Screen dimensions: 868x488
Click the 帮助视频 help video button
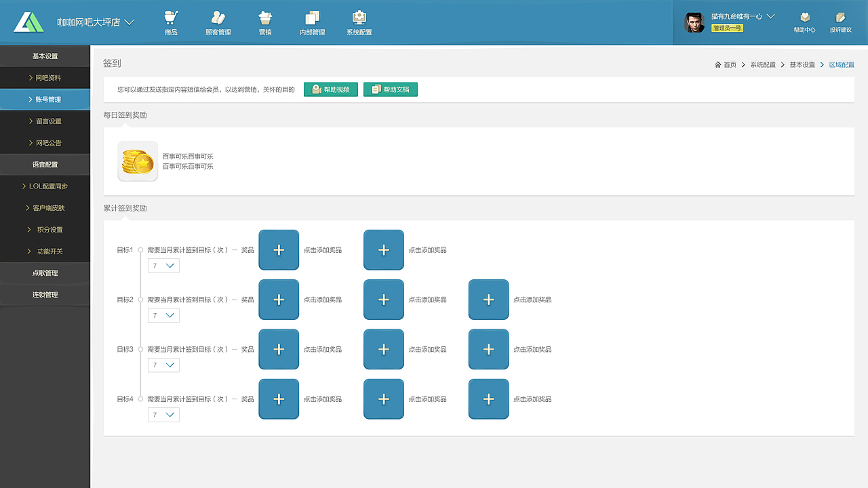tap(331, 89)
